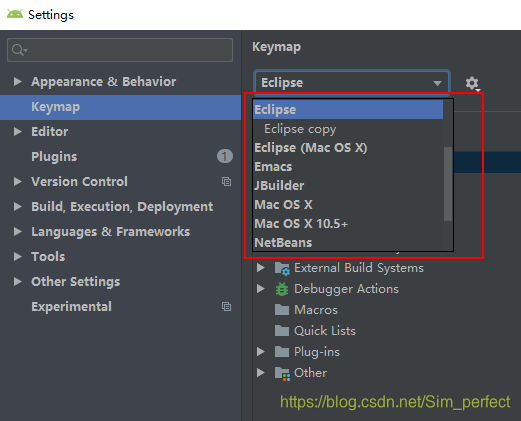Click the Macros folder icon

click(x=282, y=310)
